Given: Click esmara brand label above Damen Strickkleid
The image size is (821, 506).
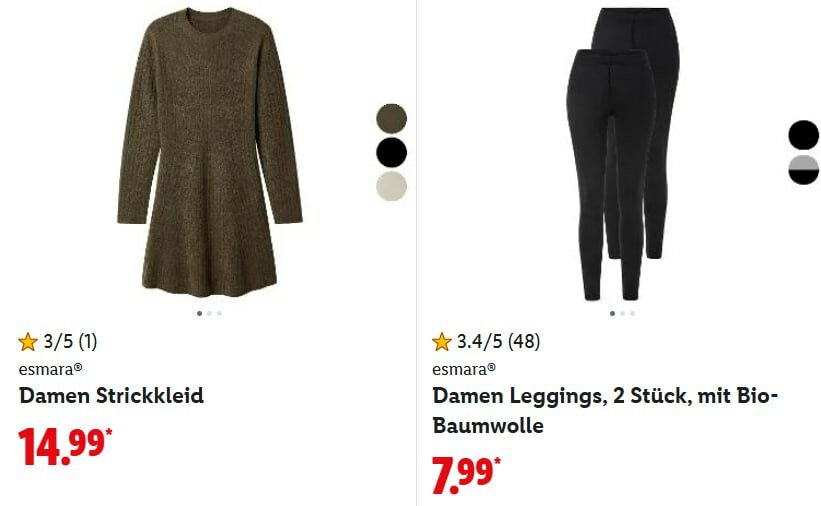Looking at the screenshot, I should [x=50, y=369].
